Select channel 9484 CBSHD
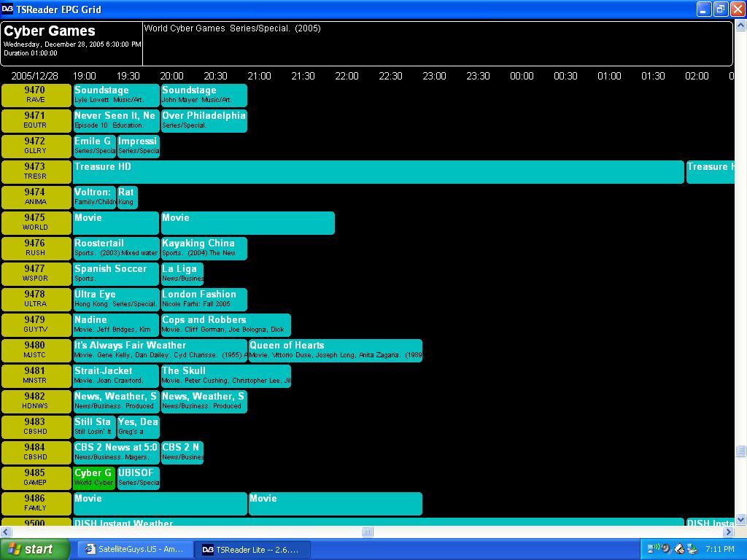 (36, 452)
